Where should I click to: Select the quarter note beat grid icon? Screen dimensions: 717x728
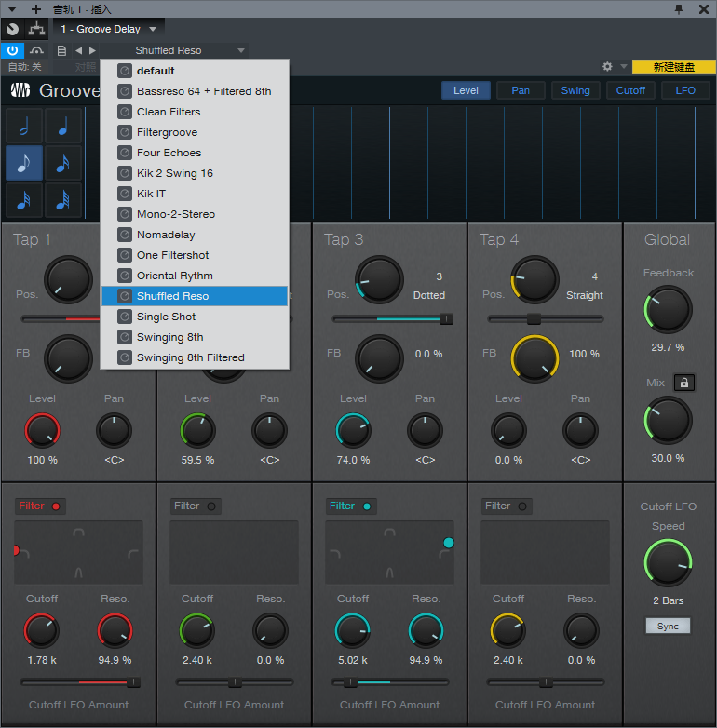click(x=62, y=126)
